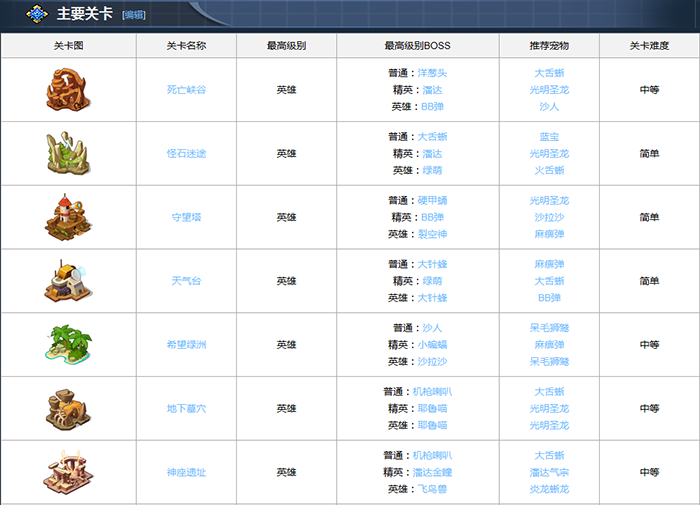The image size is (700, 505).
Task: Click the 炎龙蜥龙 recommended pet link
Action: tap(549, 489)
